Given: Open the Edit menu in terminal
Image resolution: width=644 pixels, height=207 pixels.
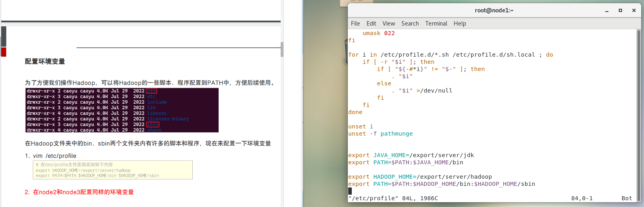Looking at the screenshot, I should tap(371, 24).
